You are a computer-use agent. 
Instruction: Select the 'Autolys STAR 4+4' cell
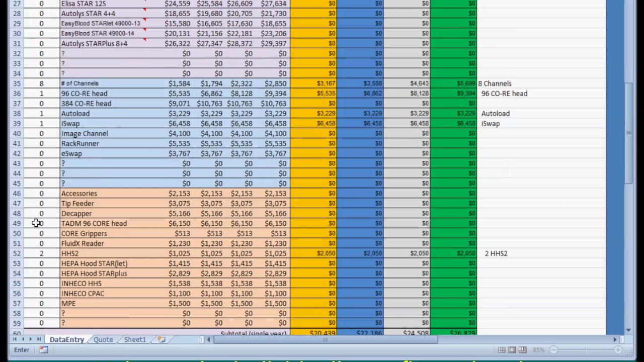[x=103, y=14]
